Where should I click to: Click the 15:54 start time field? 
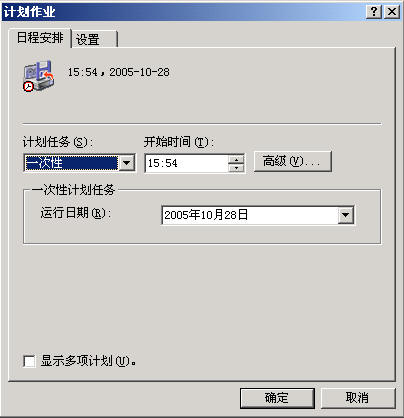(x=187, y=163)
